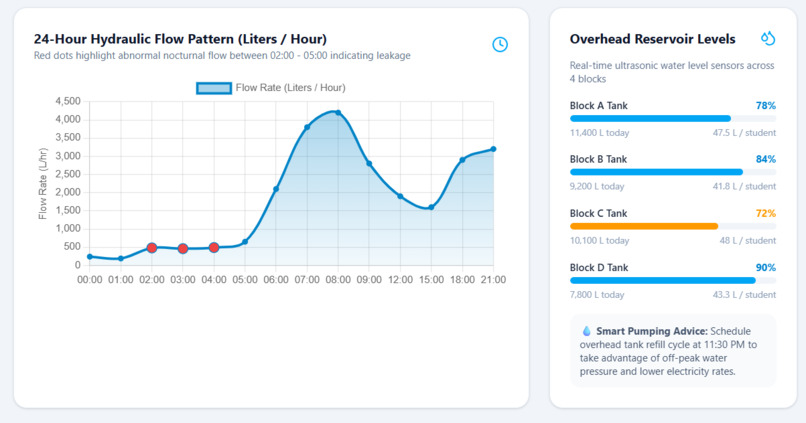
Task: Click the Flow Rate (L/hr) y-axis title
Action: pos(43,183)
